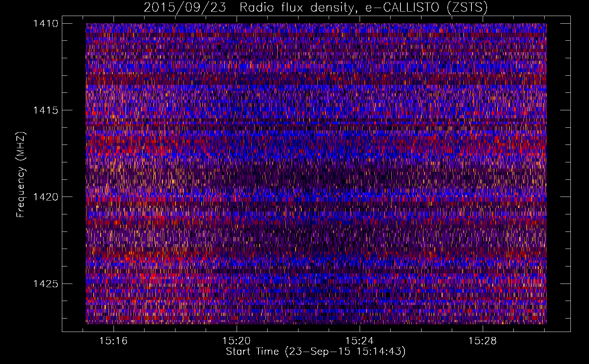
Task: Click the 15:28 time tick label
Action: pos(483,341)
